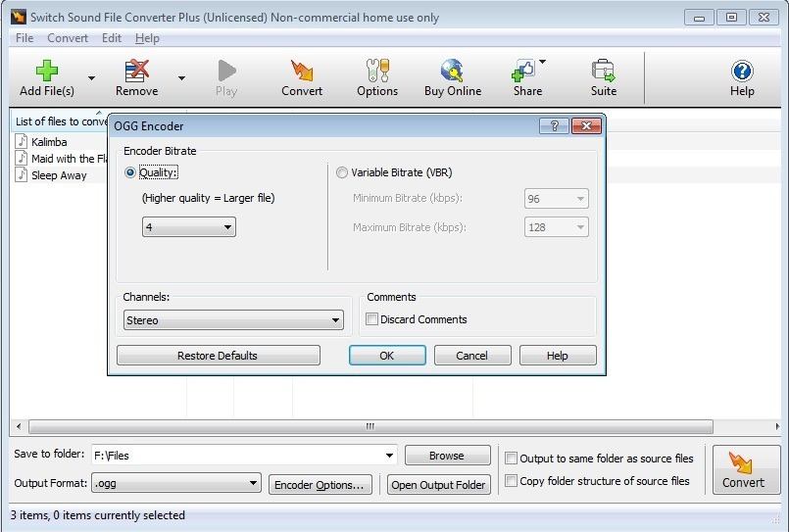Click the scrollbar left arrow

coord(19,426)
